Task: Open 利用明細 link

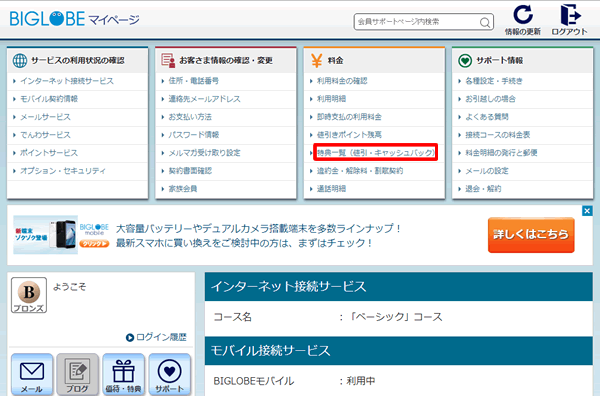Action: click(x=331, y=99)
